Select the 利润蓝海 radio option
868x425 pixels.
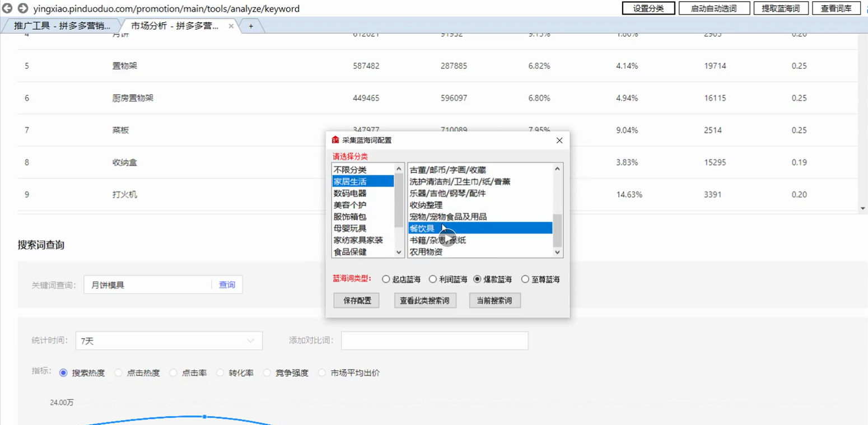coord(433,279)
